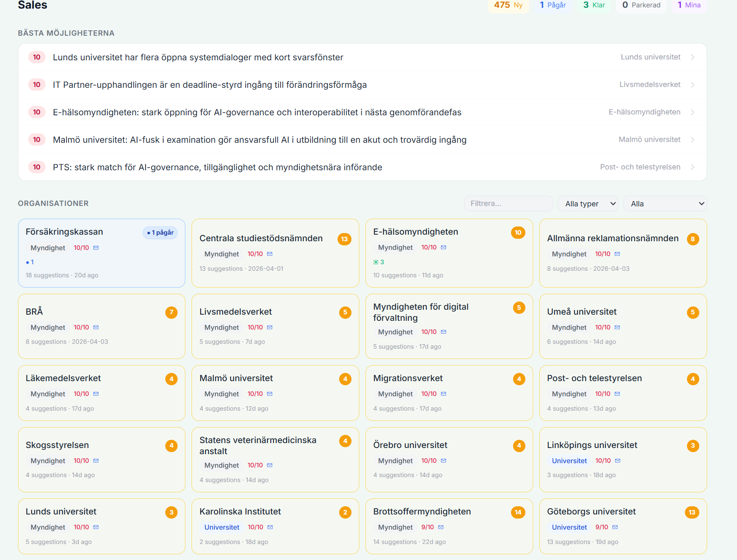The image size is (737, 560).
Task: Click the mail icon on E-hälsomyndigheten card
Action: point(444,247)
